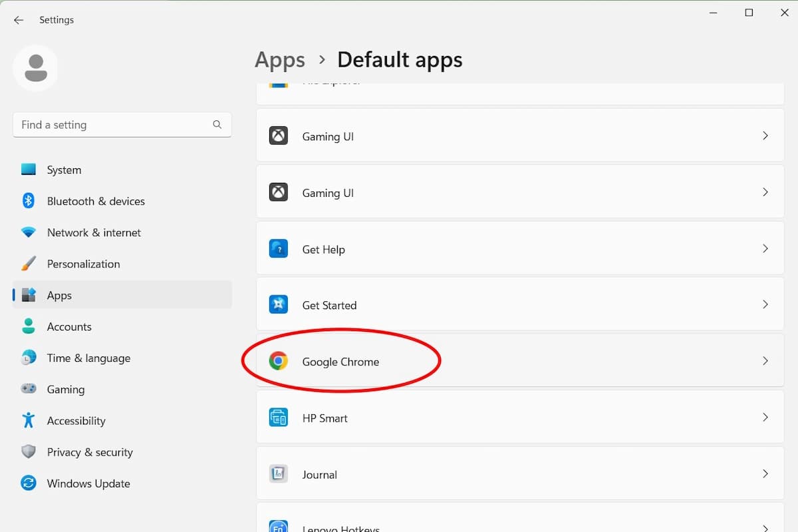Click the Google Chrome logo icon
This screenshot has width=798, height=532.
pyautogui.click(x=279, y=362)
